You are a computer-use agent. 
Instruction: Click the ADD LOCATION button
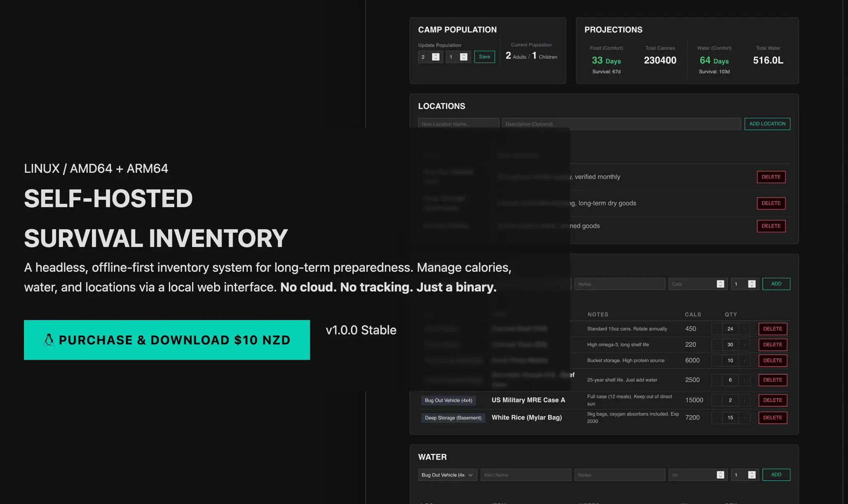click(x=767, y=124)
